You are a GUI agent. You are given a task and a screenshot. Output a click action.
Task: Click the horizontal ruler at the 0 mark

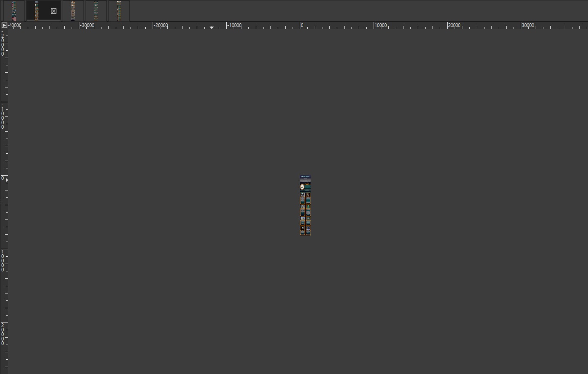[302, 25]
